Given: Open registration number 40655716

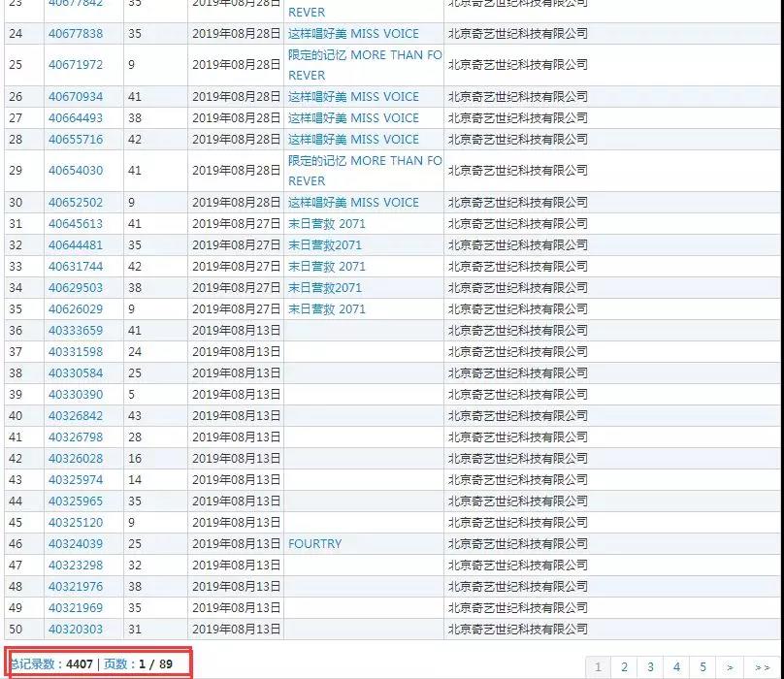Looking at the screenshot, I should pyautogui.click(x=76, y=140).
